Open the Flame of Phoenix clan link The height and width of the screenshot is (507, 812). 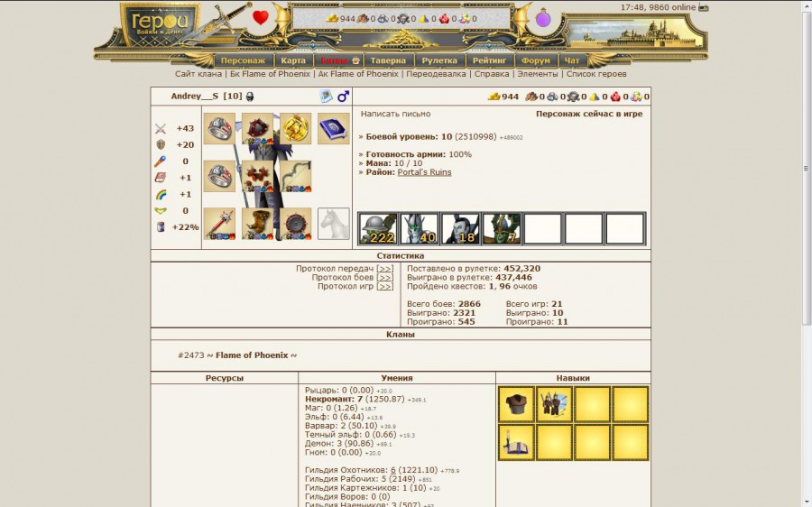252,355
